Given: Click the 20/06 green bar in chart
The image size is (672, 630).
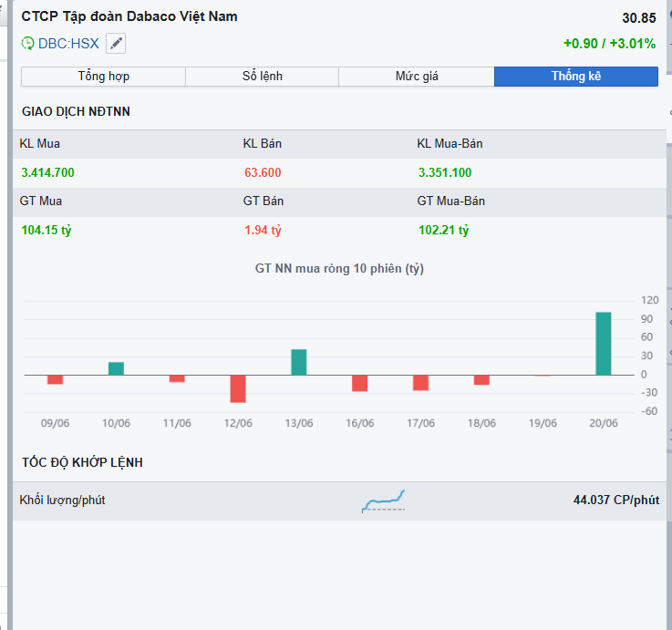Looking at the screenshot, I should click(604, 344).
